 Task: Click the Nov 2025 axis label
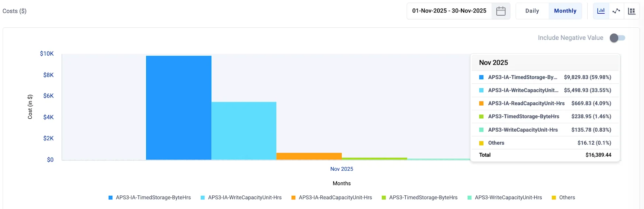pyautogui.click(x=342, y=169)
